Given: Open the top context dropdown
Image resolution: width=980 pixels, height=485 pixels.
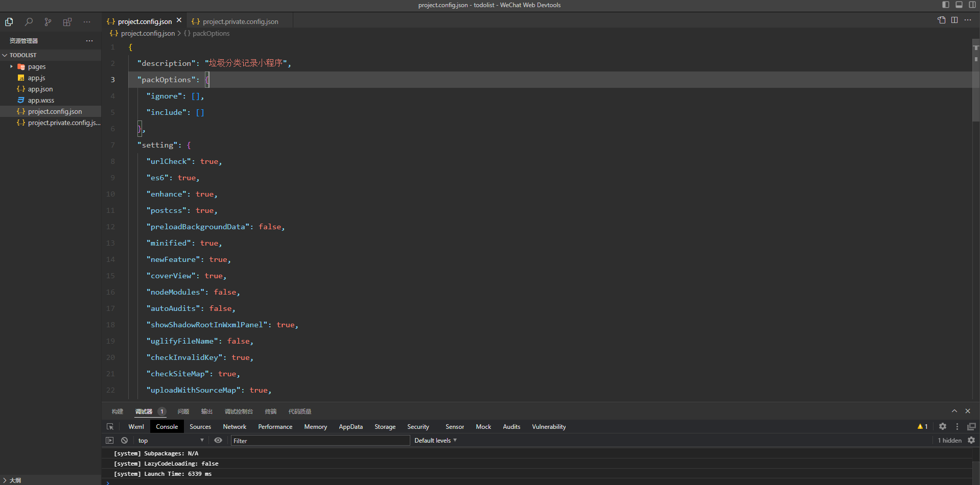Looking at the screenshot, I should click(x=170, y=440).
